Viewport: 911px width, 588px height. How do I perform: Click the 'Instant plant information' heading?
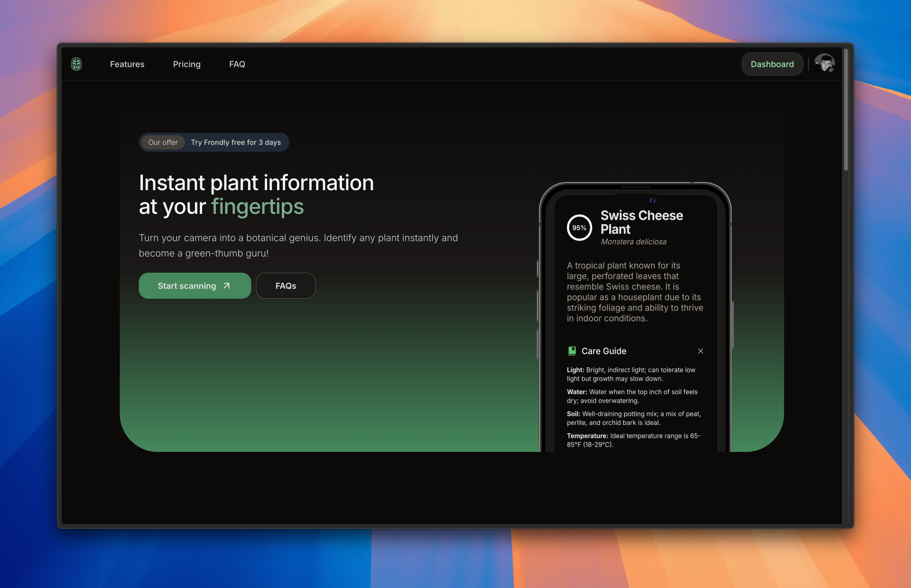(256, 183)
